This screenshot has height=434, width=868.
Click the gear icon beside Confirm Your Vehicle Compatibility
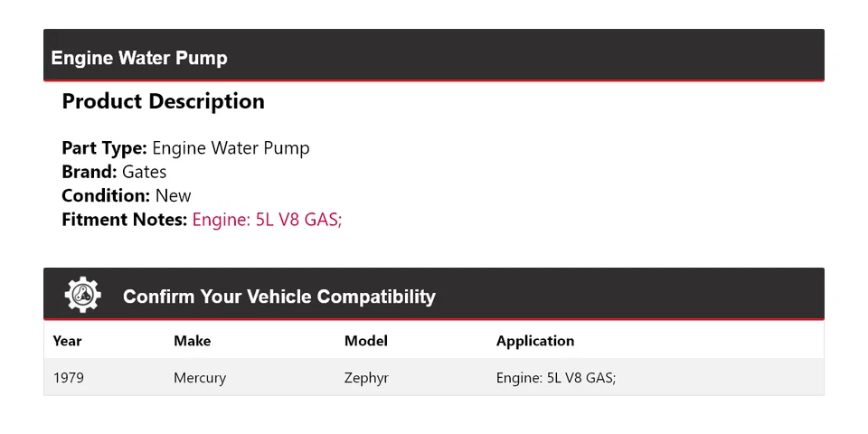click(82, 296)
